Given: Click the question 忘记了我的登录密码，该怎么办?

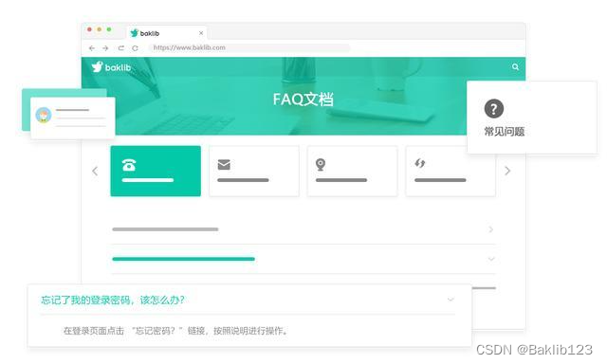Looking at the screenshot, I should (113, 300).
